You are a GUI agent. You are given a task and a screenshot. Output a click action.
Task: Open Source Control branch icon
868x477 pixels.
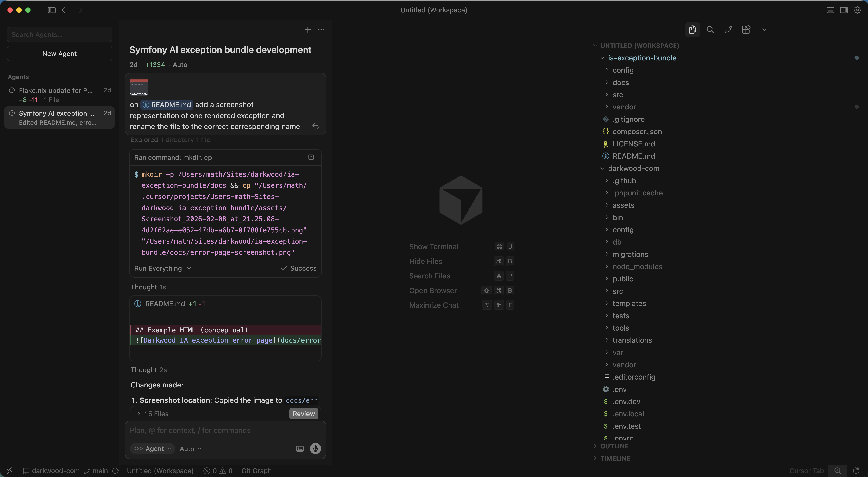click(728, 30)
